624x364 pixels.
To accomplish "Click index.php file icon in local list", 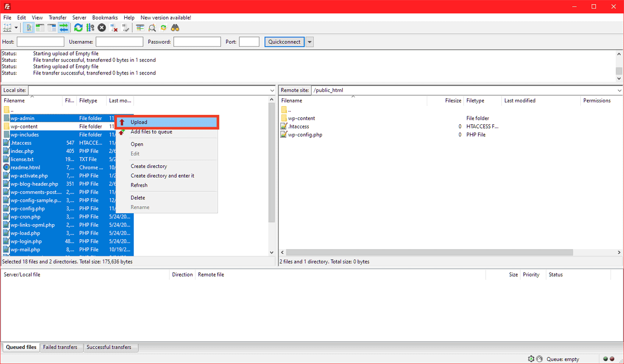I will (6, 151).
